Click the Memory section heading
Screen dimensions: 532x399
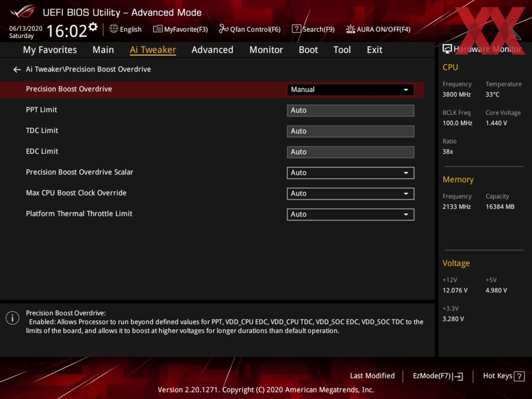click(x=458, y=180)
